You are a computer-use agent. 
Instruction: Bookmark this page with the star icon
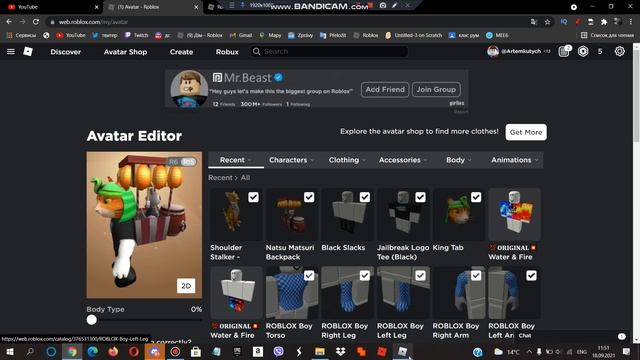[x=547, y=22]
